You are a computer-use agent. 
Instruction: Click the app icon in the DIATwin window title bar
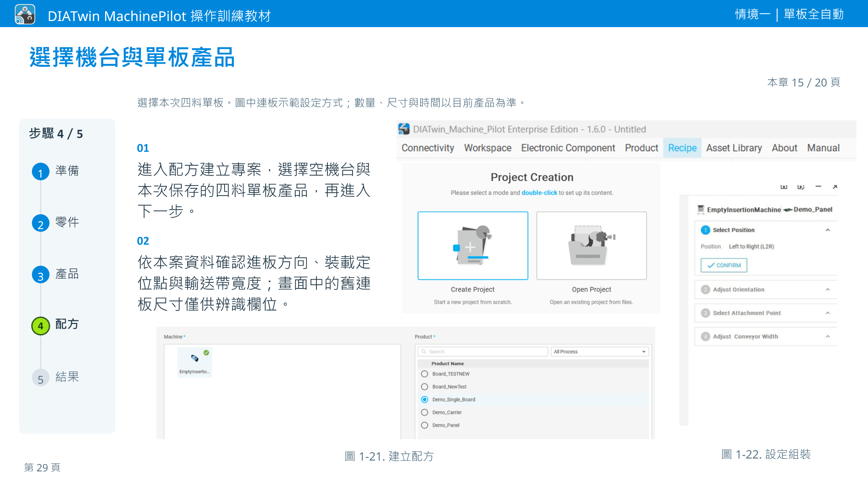tap(404, 129)
